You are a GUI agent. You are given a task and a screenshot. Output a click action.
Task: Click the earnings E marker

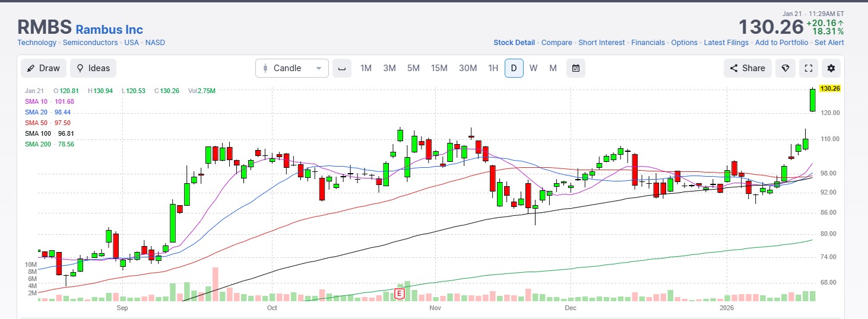[x=400, y=293]
